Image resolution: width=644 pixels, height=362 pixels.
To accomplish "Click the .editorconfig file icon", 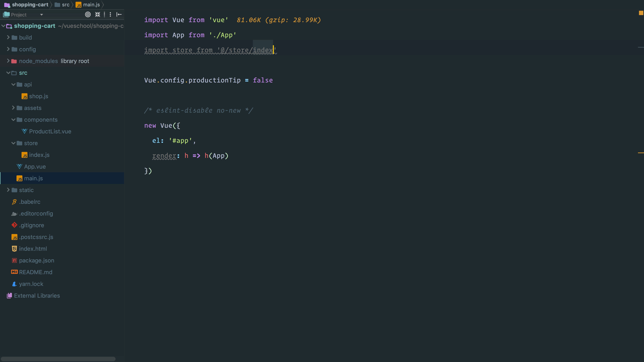I will coord(14,214).
